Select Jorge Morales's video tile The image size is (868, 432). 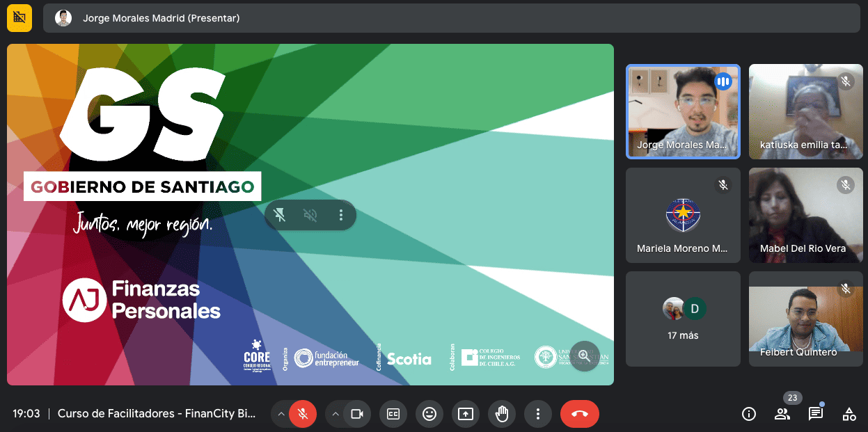(x=683, y=112)
